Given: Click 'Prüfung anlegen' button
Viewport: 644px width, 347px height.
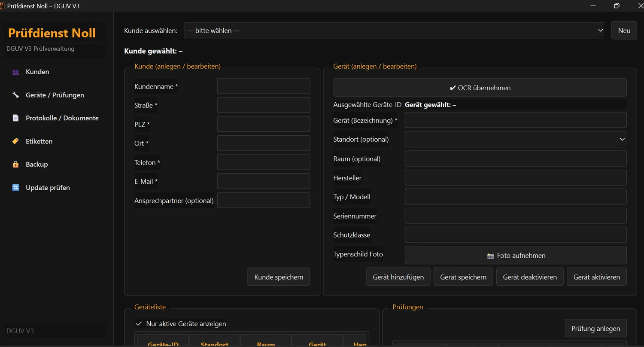Looking at the screenshot, I should 595,329.
